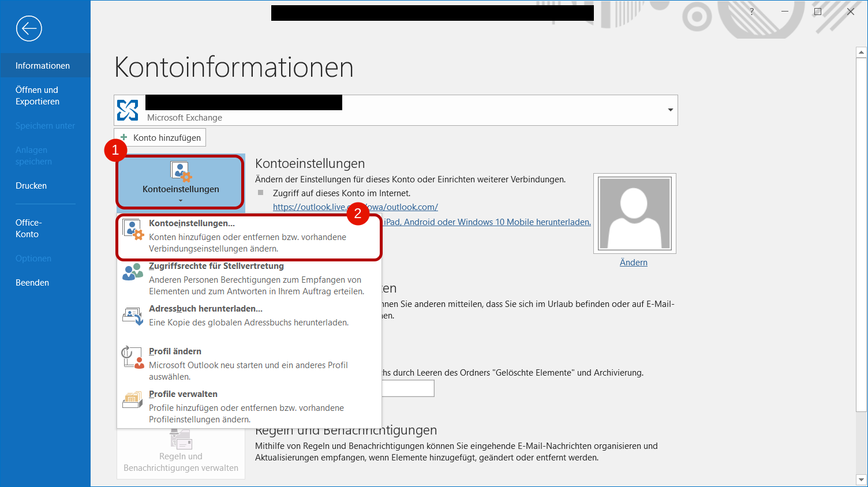Click the help question mark icon
This screenshot has height=487, width=868.
click(751, 12)
